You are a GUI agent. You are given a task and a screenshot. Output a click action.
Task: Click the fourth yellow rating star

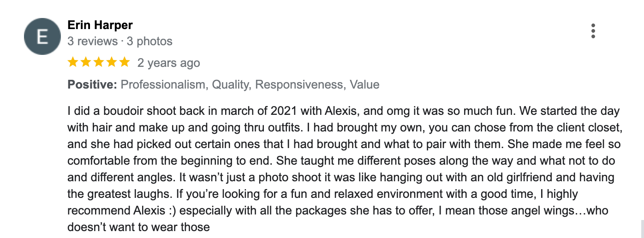[x=112, y=62]
